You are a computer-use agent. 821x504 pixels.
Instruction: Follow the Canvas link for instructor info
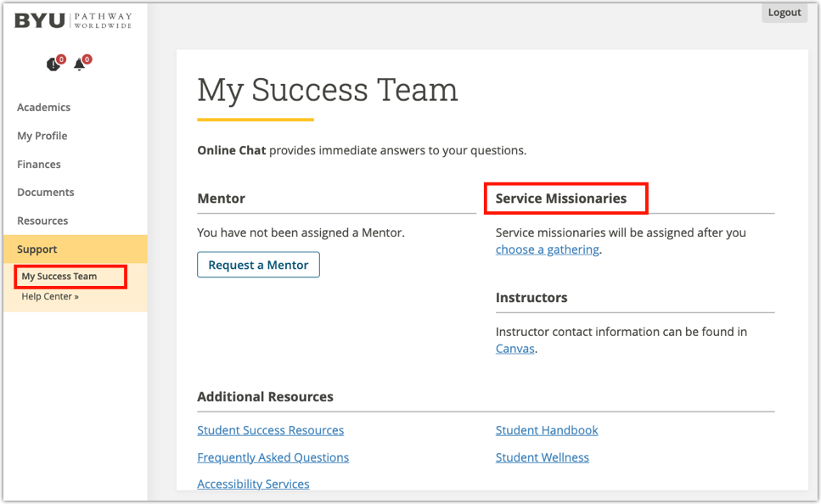click(x=515, y=348)
